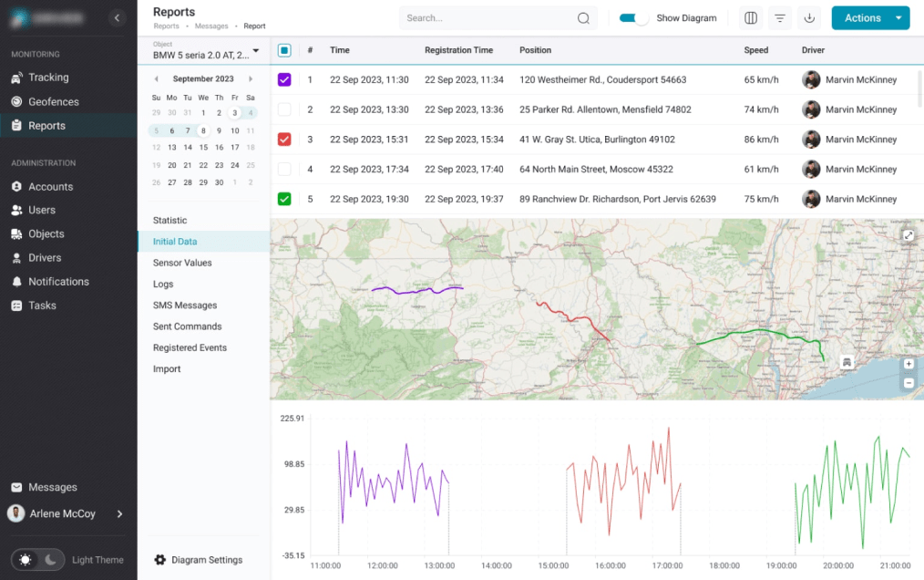Toggle the Show Diagram switch
Viewport: 924px width, 580px height.
click(633, 18)
